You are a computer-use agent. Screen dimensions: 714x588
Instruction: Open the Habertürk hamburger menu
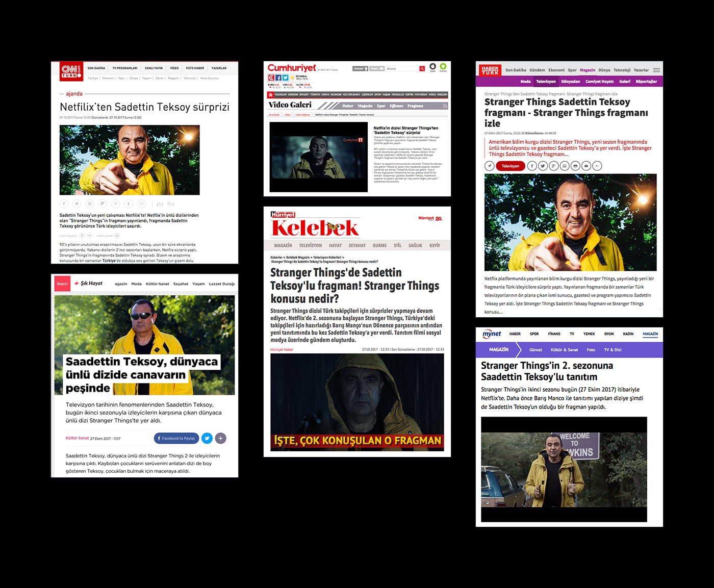pos(656,70)
